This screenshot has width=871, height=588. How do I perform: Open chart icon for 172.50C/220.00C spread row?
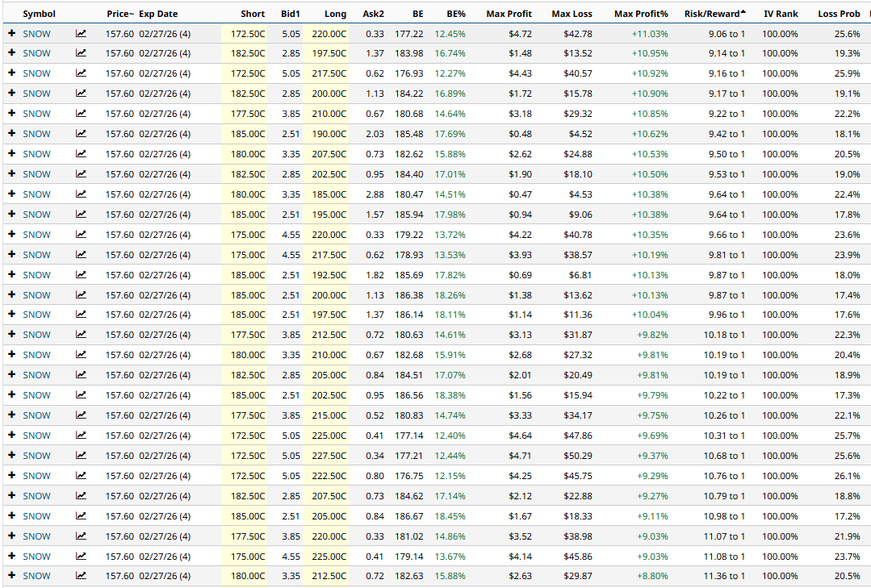tap(81, 34)
